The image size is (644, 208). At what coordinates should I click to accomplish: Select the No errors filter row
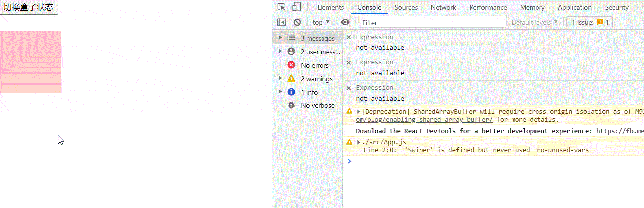[x=308, y=65]
